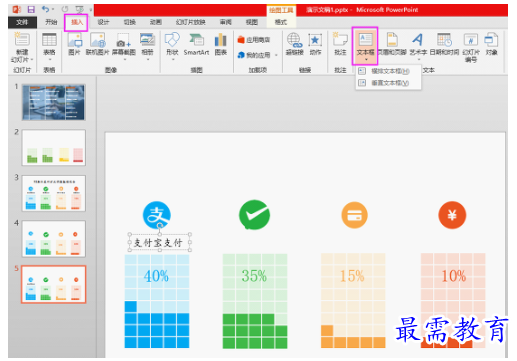Switch to the 幻灯片放映 (Slide Show) tab
This screenshot has width=517, height=361.
(190, 22)
